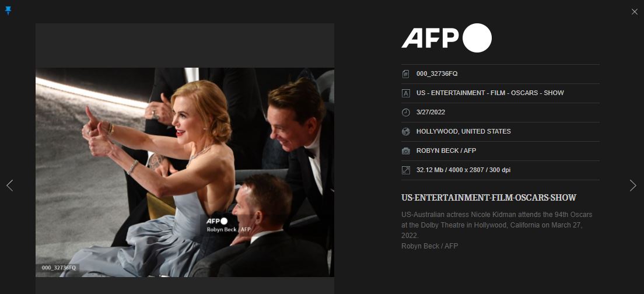Click the US - ENTERTAINMENT - FILM category line

coord(490,93)
